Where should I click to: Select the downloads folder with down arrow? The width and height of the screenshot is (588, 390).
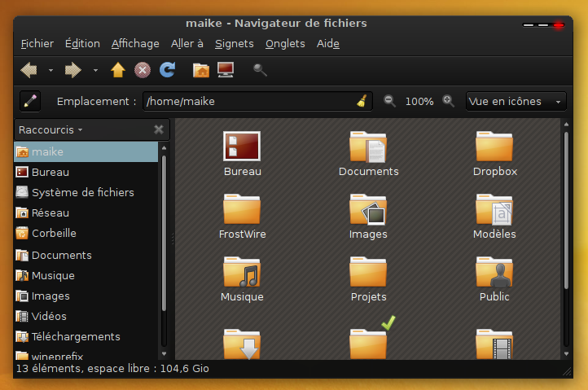pyautogui.click(x=242, y=344)
